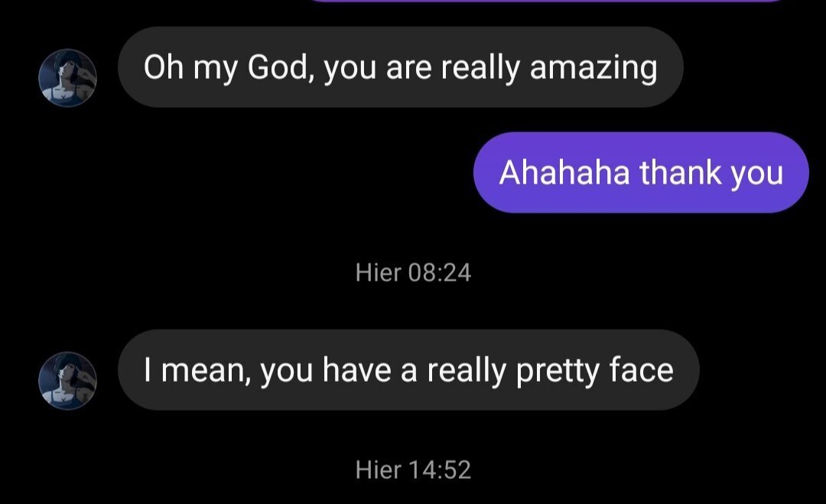The width and height of the screenshot is (826, 504).
Task: Tap the word "Hier" before 08:24
Action: [x=378, y=272]
